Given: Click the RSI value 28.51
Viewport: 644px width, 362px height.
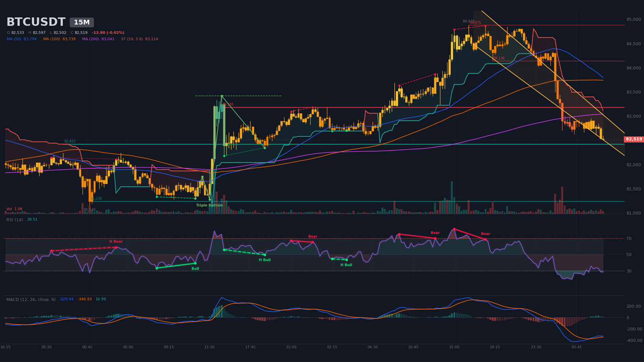Looking at the screenshot, I should click(x=32, y=220).
